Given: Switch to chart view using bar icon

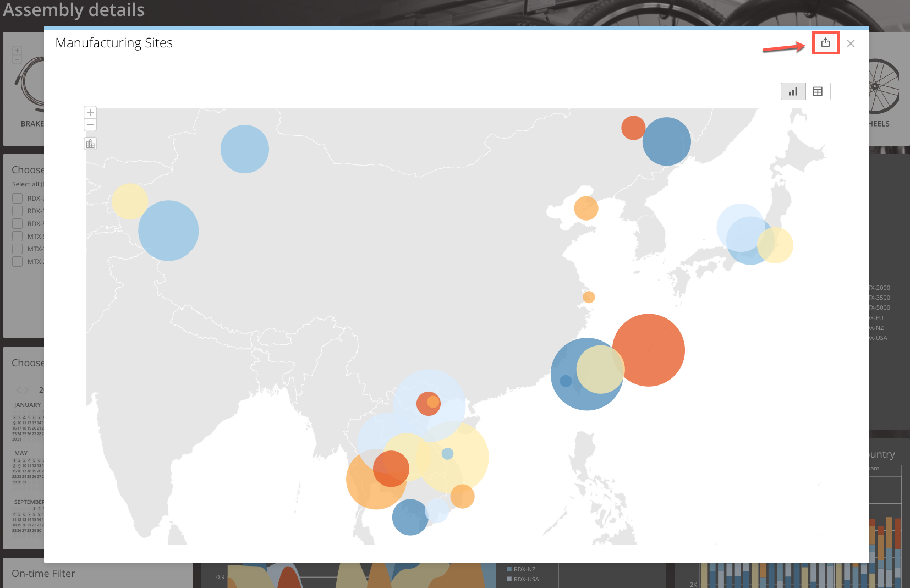Looking at the screenshot, I should 793,91.
